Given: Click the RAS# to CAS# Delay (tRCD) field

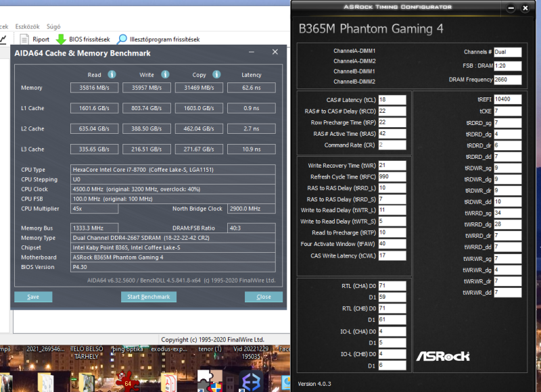Looking at the screenshot, I should point(392,111).
